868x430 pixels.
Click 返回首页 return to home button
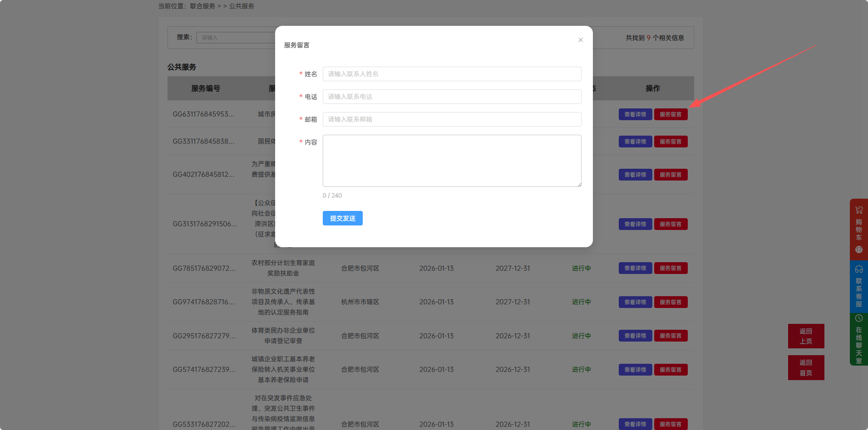point(806,367)
